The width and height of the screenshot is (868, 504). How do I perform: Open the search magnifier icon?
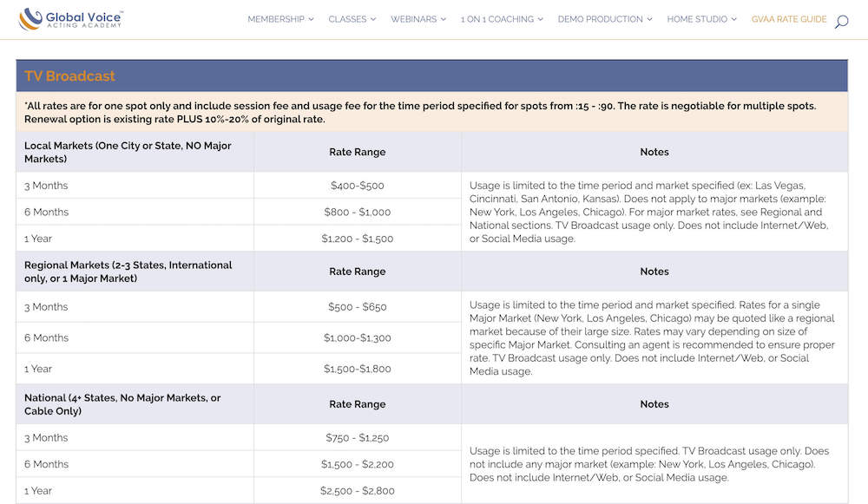[841, 21]
